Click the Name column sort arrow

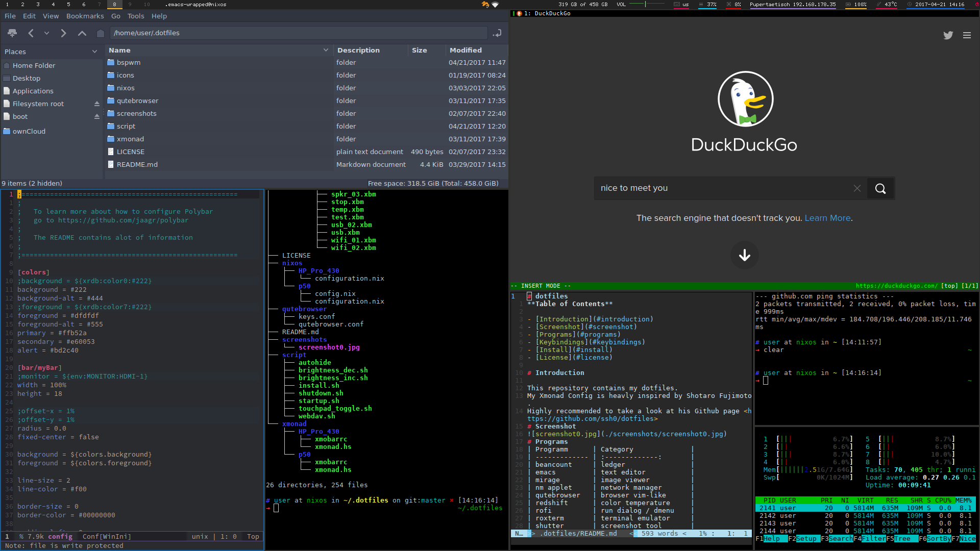point(326,50)
